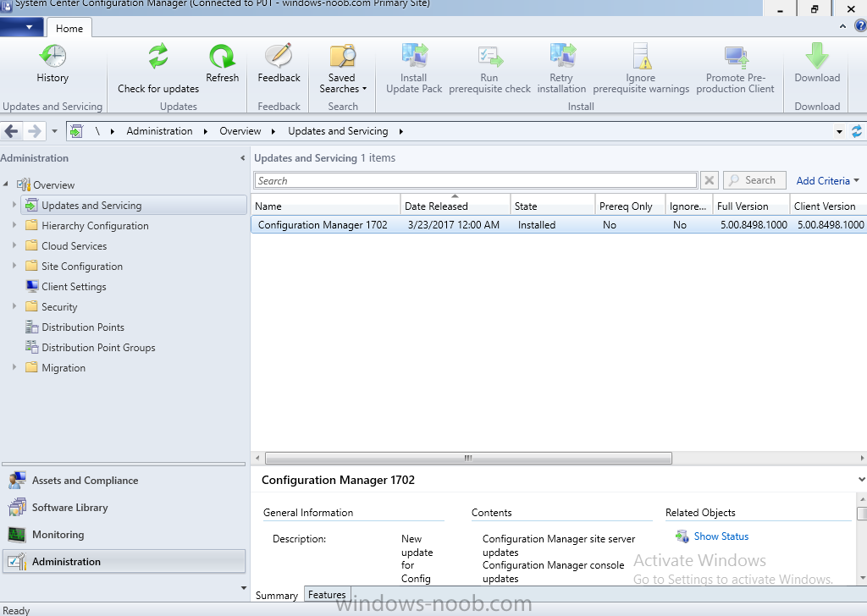
Task: Click the breadcrumb root node icon
Action: (x=76, y=131)
